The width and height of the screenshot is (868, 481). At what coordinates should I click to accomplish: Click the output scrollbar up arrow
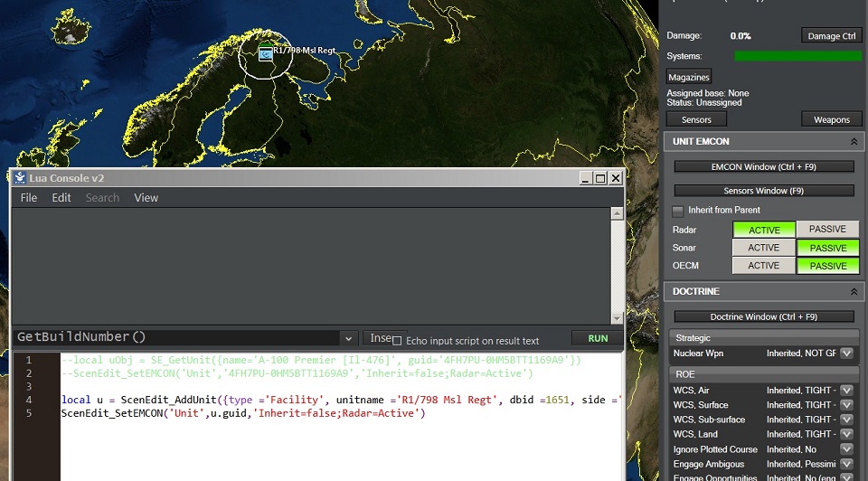617,213
